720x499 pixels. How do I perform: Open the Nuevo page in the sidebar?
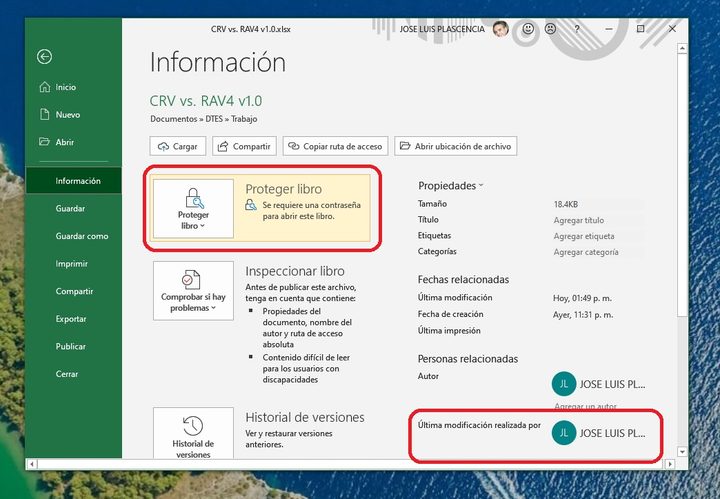click(73, 114)
